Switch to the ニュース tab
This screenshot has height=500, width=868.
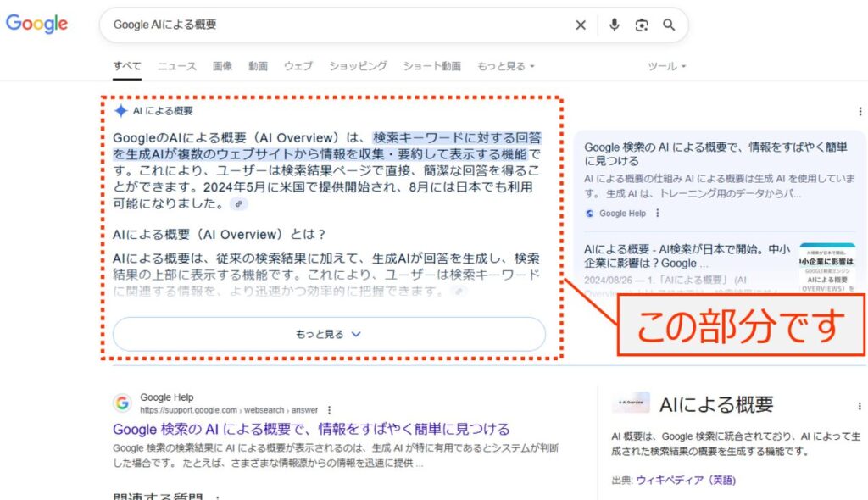177,66
